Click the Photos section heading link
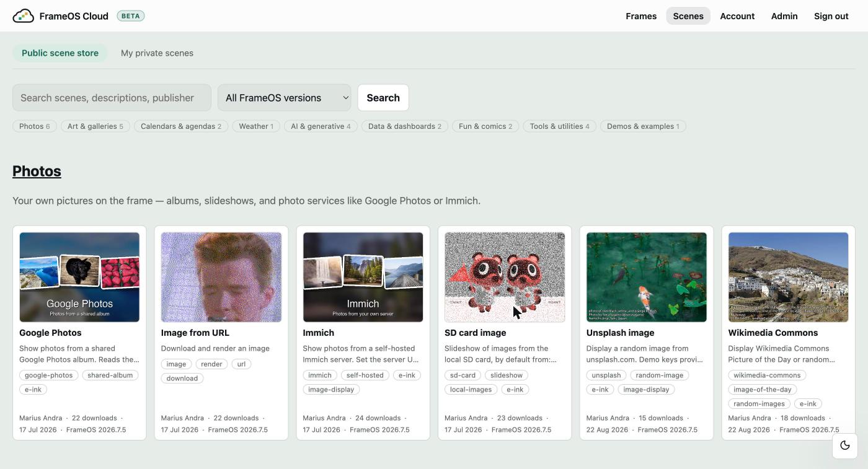868x469 pixels. 37,171
